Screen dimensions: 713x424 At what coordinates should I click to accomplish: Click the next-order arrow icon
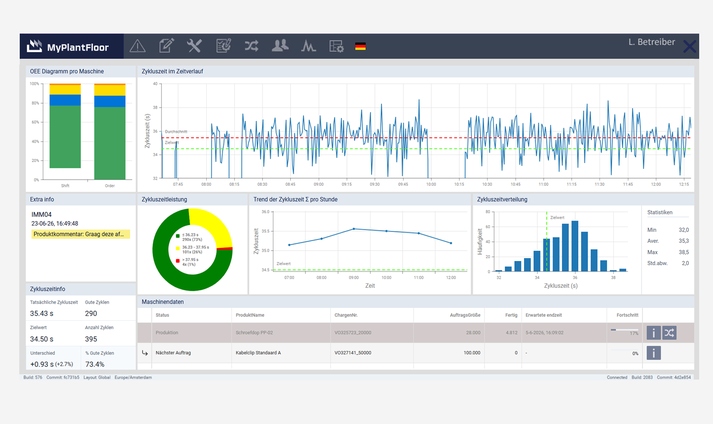(x=145, y=353)
